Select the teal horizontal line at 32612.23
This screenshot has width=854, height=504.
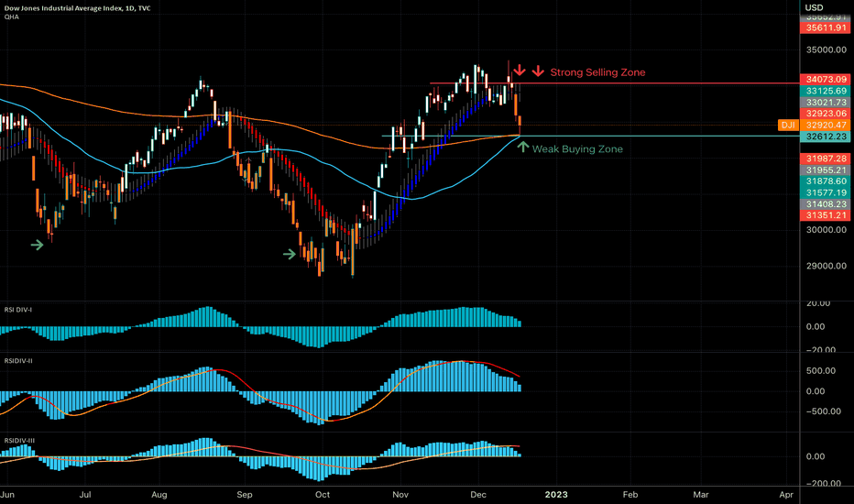[x=590, y=136]
